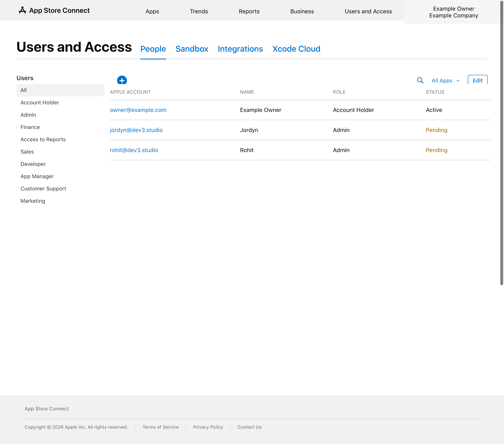Click the Jordyn name cell
This screenshot has height=444, width=504.
(x=249, y=130)
